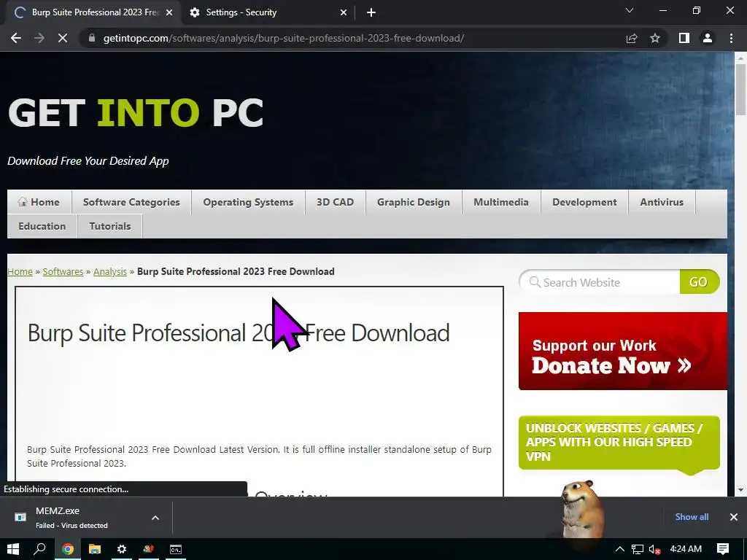747x560 pixels.
Task: Follow the Softwares breadcrumb link
Action: tap(63, 271)
